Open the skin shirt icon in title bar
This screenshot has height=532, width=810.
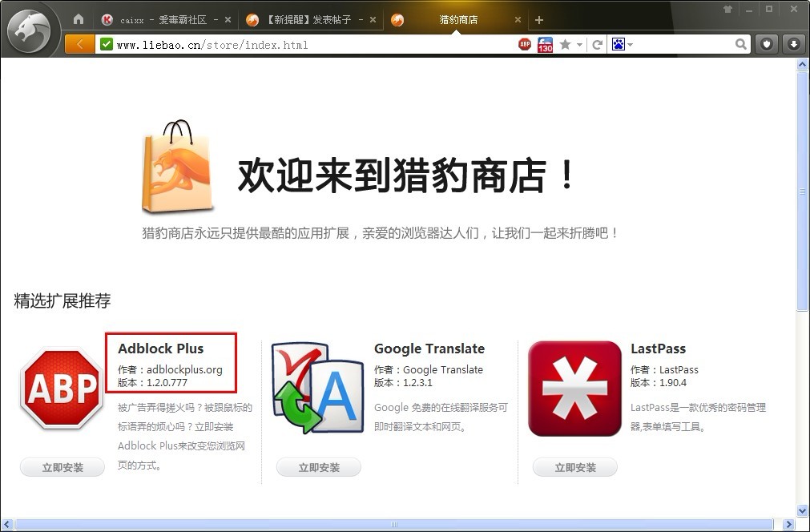(x=727, y=9)
